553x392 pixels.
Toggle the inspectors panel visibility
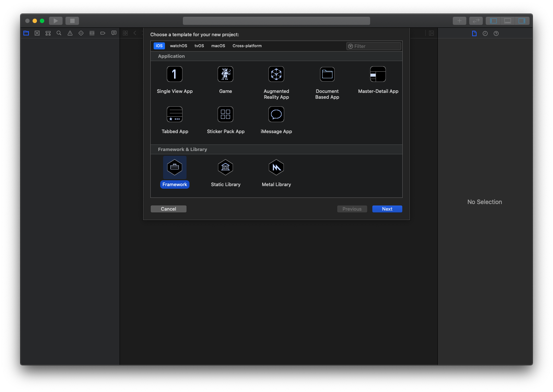[522, 21]
